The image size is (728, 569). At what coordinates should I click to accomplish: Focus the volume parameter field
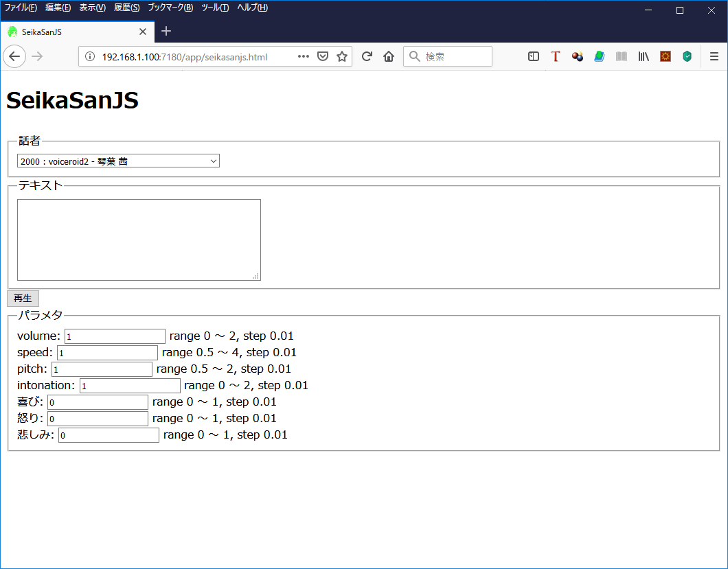(115, 336)
